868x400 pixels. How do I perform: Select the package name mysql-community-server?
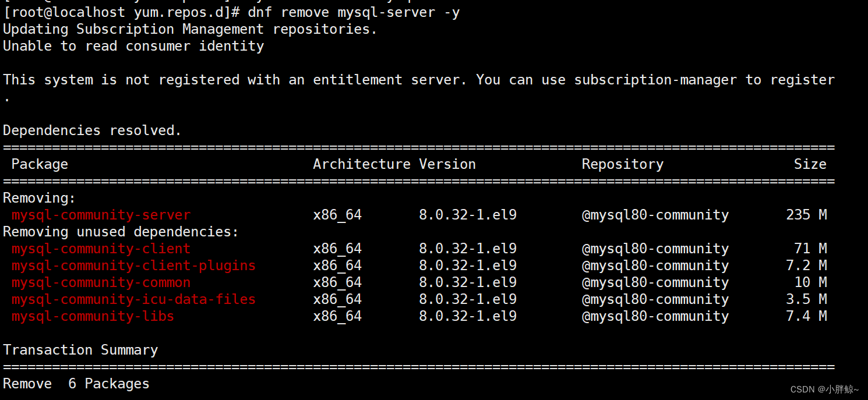pyautogui.click(x=101, y=215)
